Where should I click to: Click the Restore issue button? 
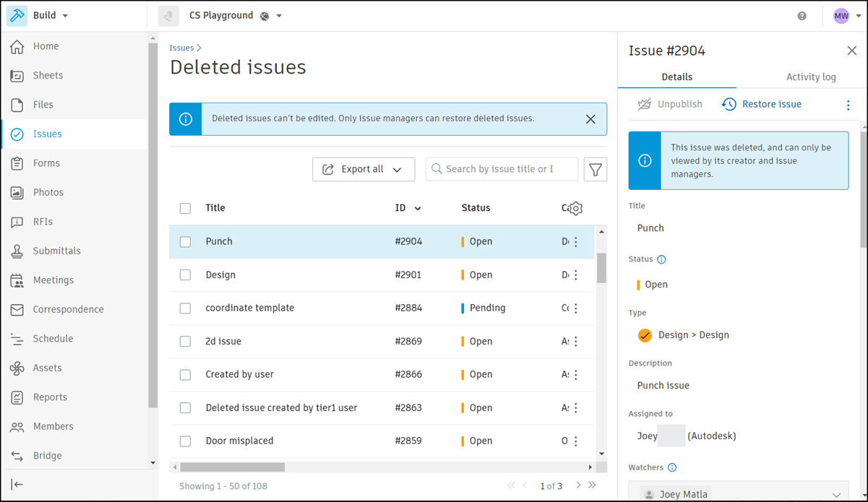pos(762,105)
